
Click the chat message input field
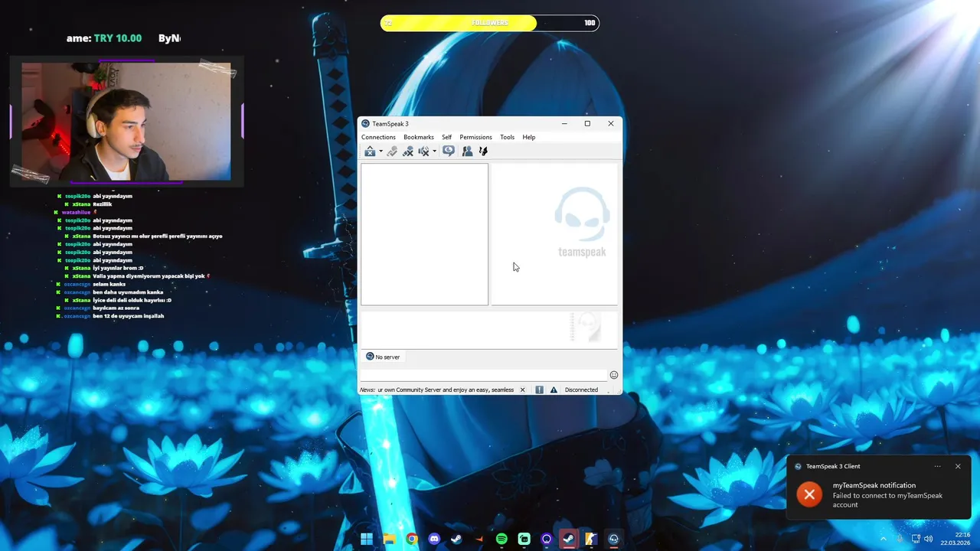click(484, 375)
